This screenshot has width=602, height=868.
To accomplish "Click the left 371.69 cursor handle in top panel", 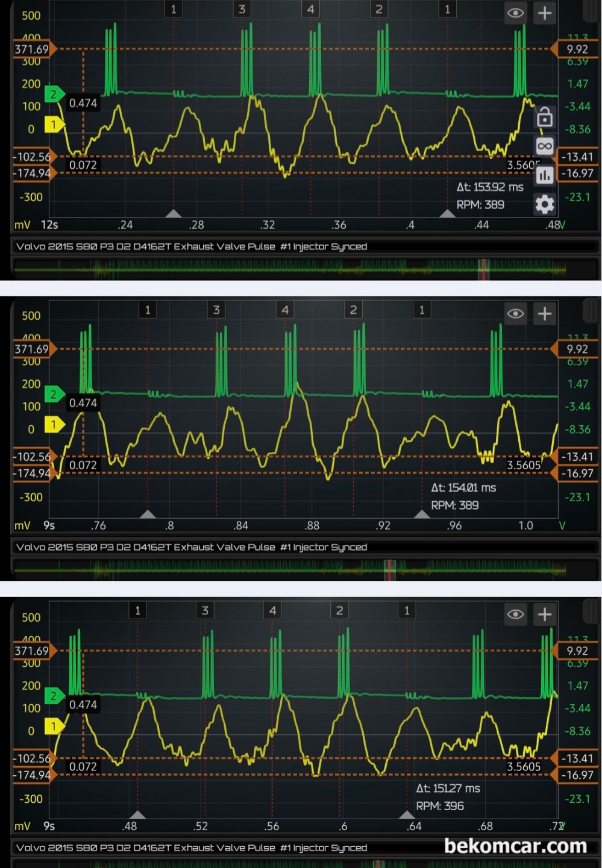I will coord(34,49).
